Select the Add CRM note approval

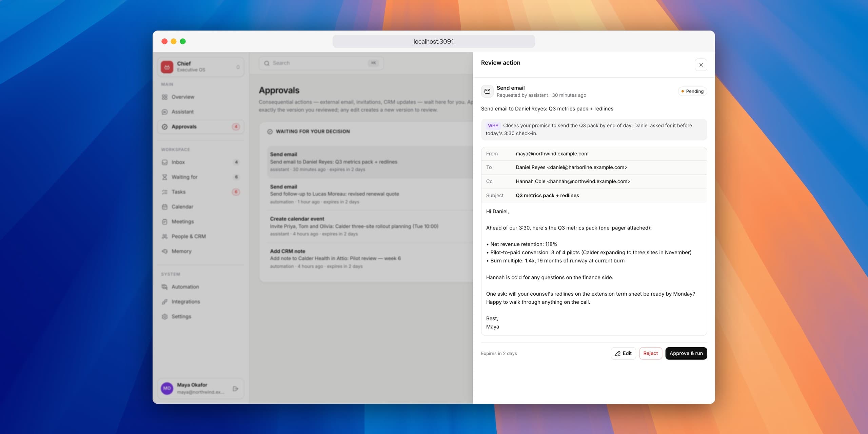click(370, 259)
